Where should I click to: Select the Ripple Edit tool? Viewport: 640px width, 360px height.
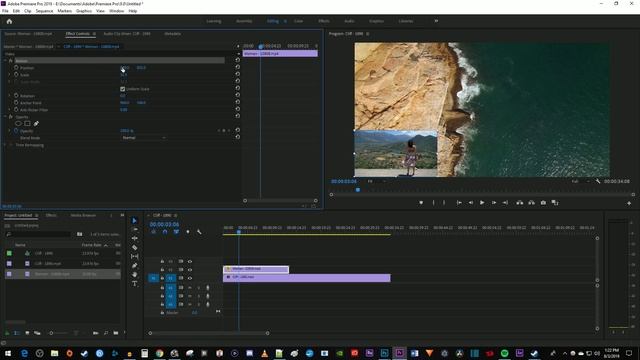tap(135, 238)
